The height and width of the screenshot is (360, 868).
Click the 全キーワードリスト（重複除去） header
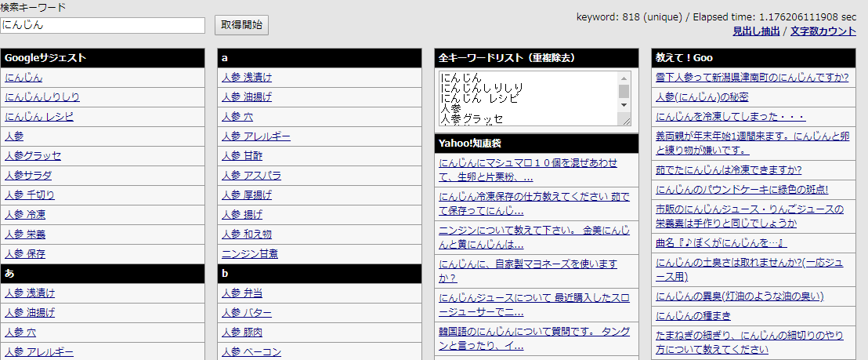point(537,57)
